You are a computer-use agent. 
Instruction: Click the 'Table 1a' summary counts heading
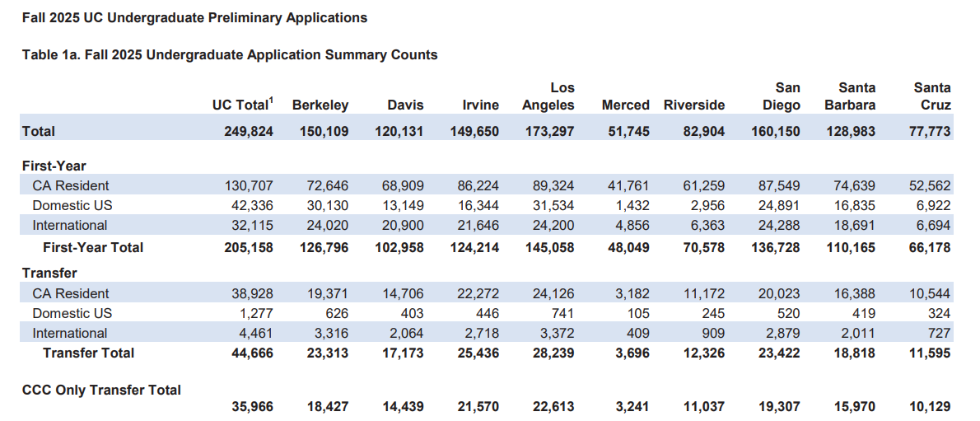[230, 55]
